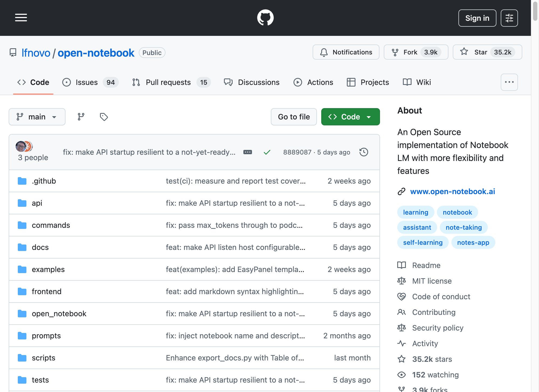Select the notebook topic tag

pos(457,212)
